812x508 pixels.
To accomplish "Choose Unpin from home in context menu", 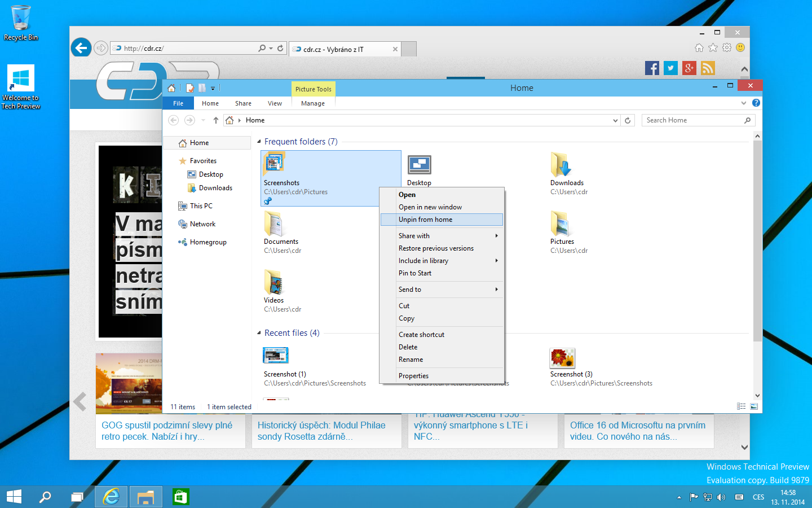I will tap(425, 220).
